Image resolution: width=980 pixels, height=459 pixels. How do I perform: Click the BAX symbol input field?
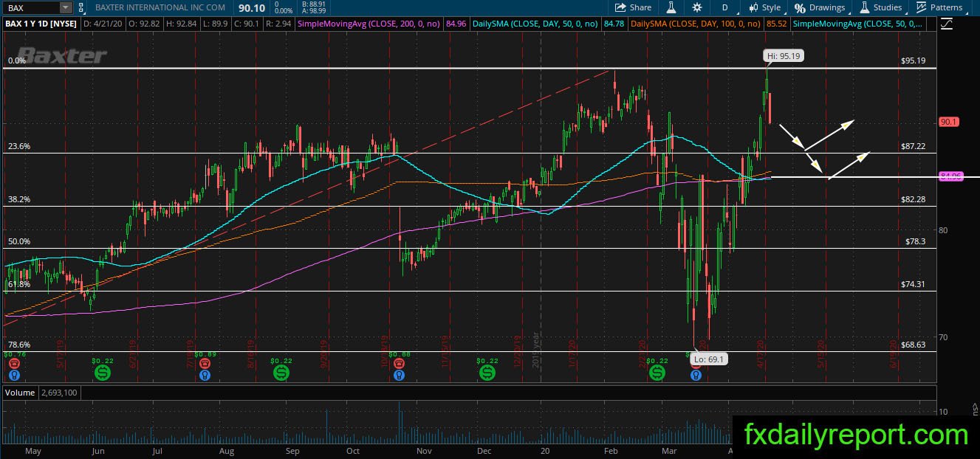pos(30,7)
